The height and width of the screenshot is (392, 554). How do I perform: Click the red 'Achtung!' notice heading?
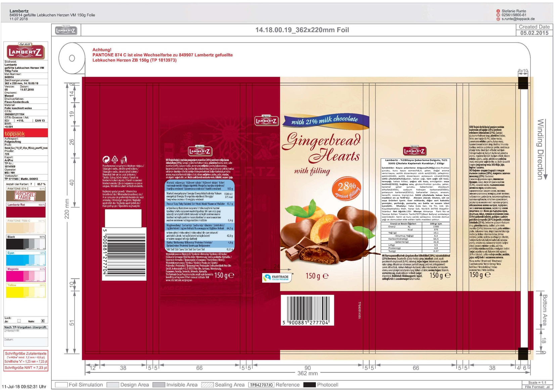pyautogui.click(x=102, y=50)
